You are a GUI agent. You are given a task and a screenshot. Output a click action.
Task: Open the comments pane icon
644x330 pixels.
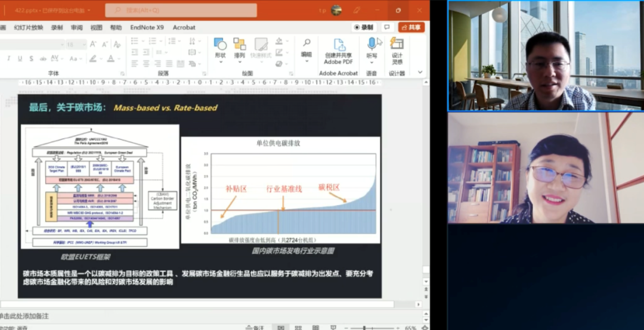[387, 27]
